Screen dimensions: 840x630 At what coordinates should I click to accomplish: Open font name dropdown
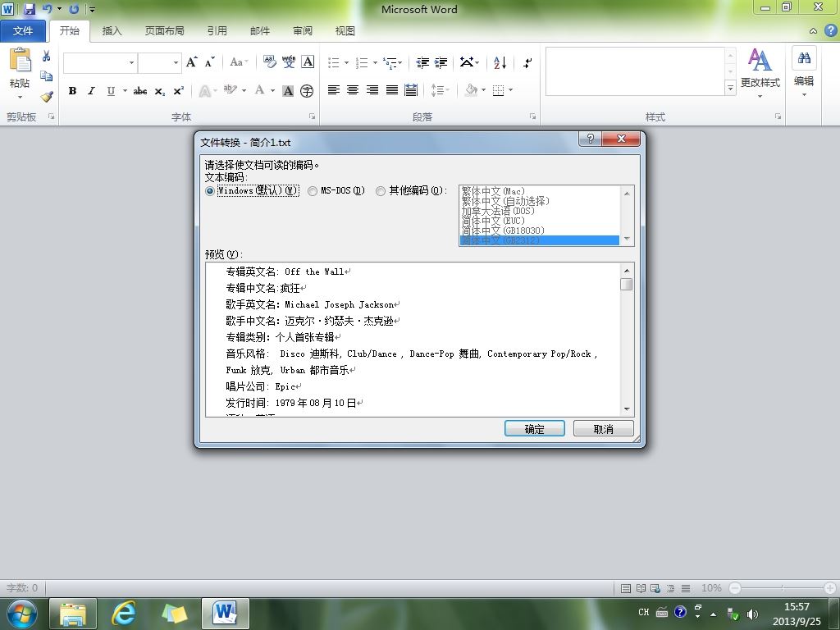point(131,62)
